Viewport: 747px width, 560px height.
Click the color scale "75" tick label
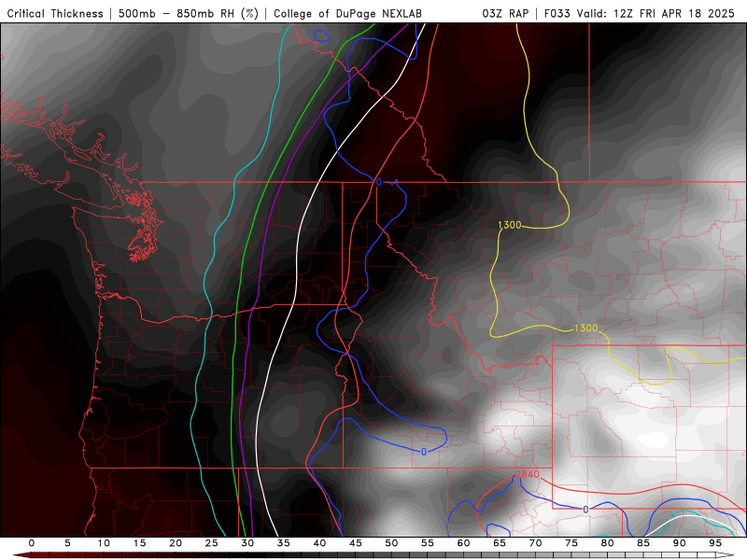tap(571, 543)
